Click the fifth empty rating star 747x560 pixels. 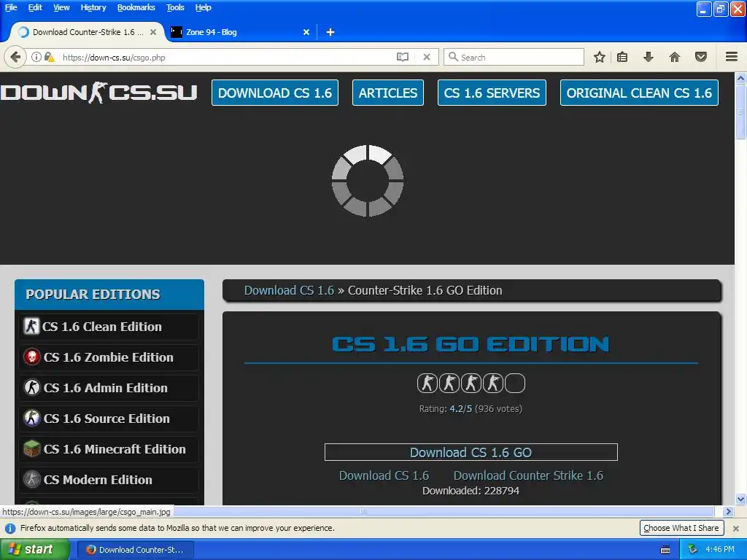(515, 384)
